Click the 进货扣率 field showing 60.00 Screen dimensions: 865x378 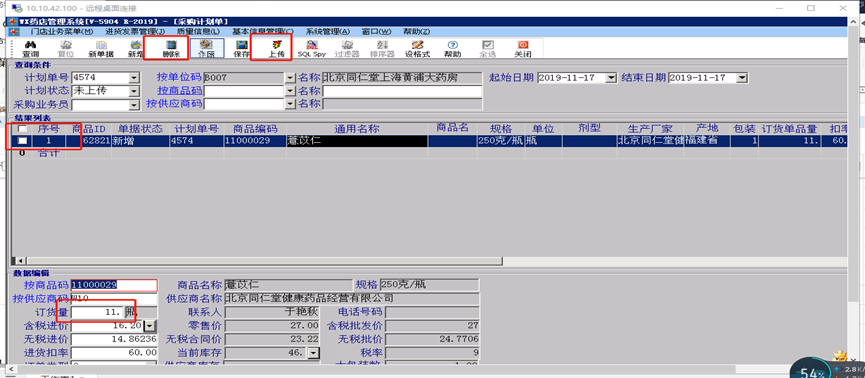[x=114, y=352]
